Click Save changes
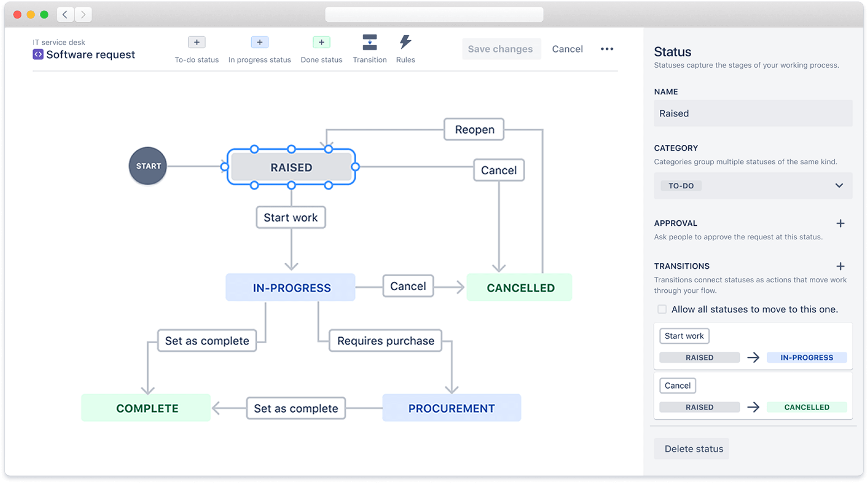 click(x=501, y=49)
